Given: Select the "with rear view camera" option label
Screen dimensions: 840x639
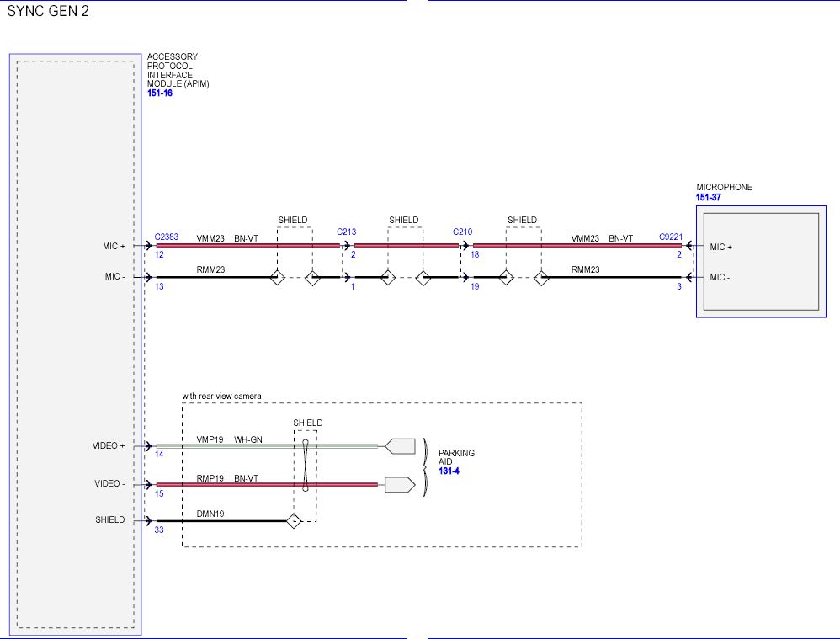Looking at the screenshot, I should coord(221,396).
